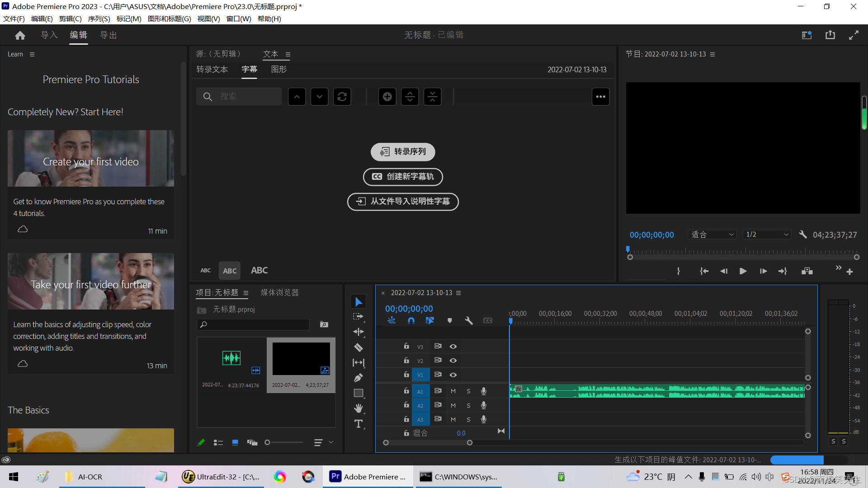Switch to the 导出 tab
Viewport: 868px width, 488px height.
tap(108, 35)
